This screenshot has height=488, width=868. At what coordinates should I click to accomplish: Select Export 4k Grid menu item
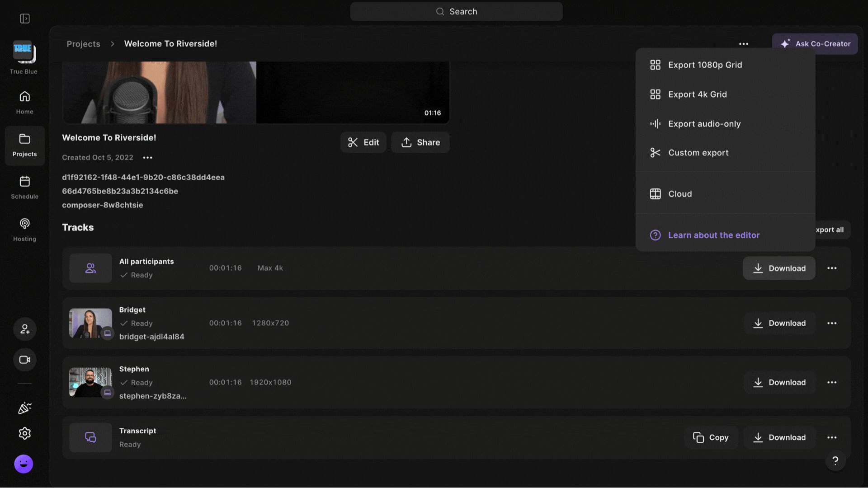pyautogui.click(x=697, y=94)
